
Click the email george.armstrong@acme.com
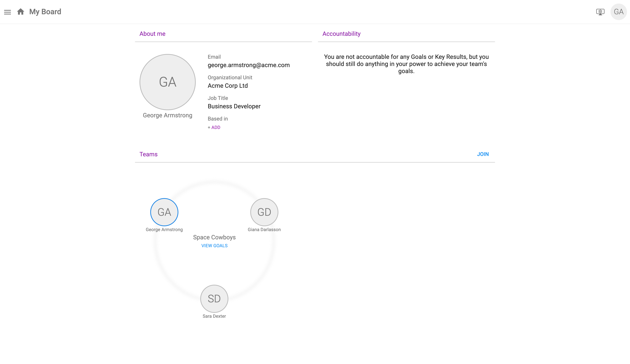click(249, 65)
